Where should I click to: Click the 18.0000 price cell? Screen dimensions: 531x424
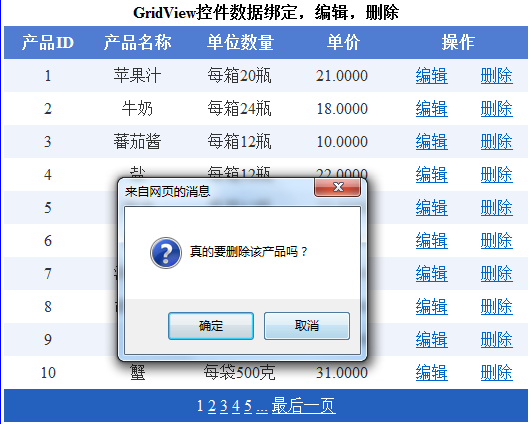(342, 109)
